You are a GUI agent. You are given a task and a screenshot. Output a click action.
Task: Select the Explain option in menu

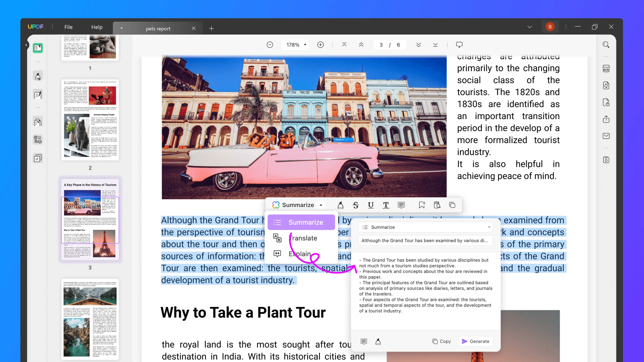click(299, 253)
